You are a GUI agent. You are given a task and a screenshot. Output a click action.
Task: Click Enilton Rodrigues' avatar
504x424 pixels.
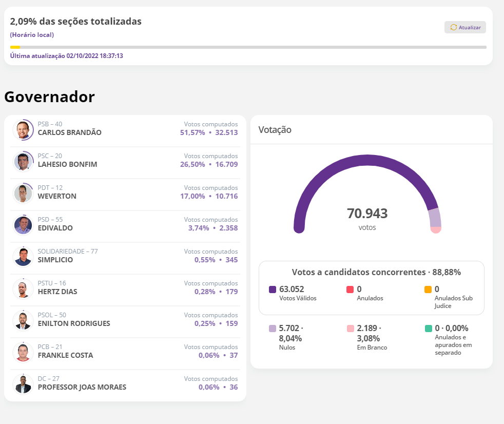23,321
